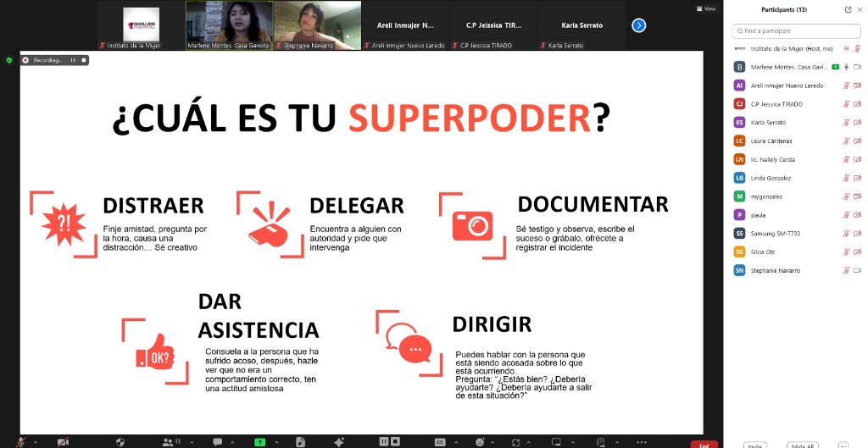Click the More ellipsis in the toolbar
Image resolution: width=868 pixels, height=448 pixels.
[x=641, y=442]
